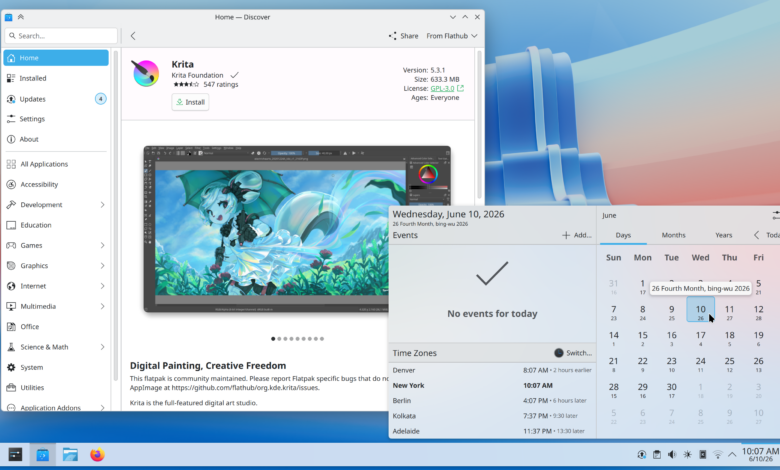780x470 pixels.
Task: Expand the Graphics category
Action: 102,266
